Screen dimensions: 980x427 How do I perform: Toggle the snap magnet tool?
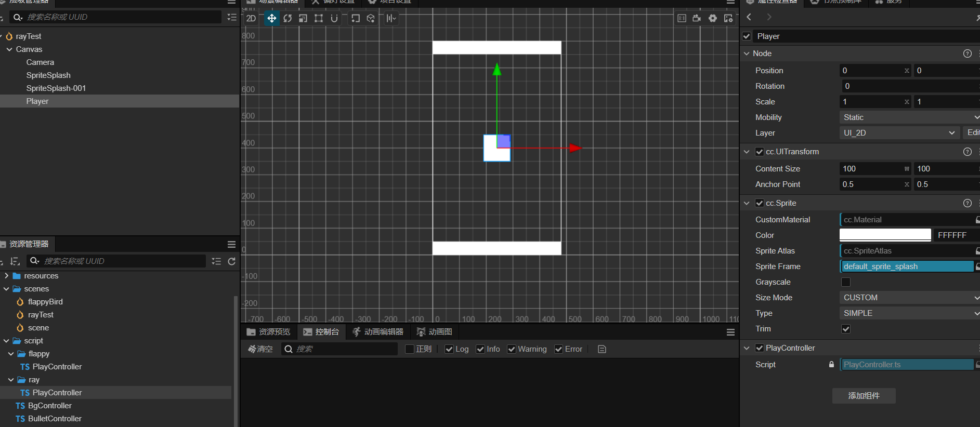(x=334, y=18)
